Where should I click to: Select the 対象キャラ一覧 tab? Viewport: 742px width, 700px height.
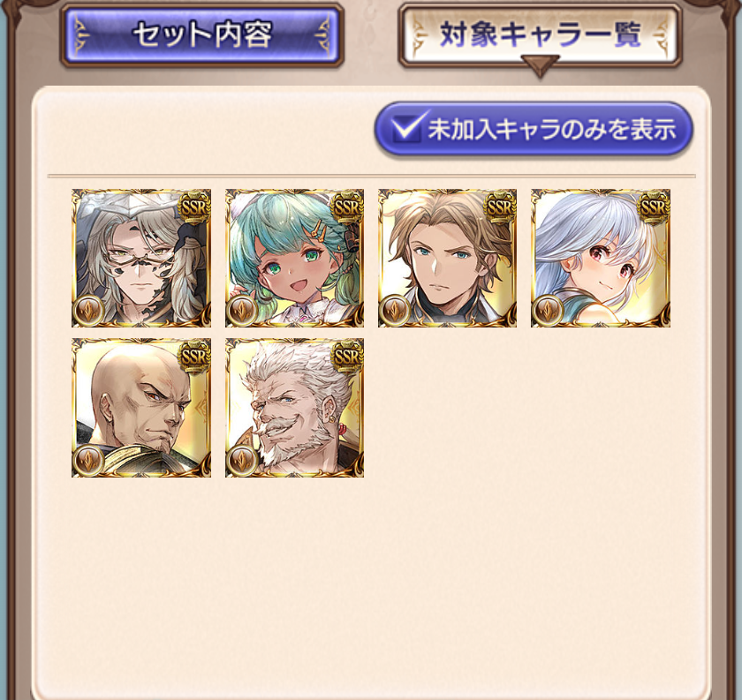click(540, 35)
